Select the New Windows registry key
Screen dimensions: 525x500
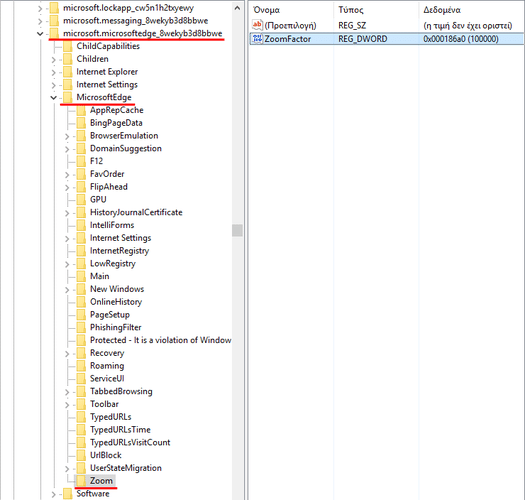117,289
